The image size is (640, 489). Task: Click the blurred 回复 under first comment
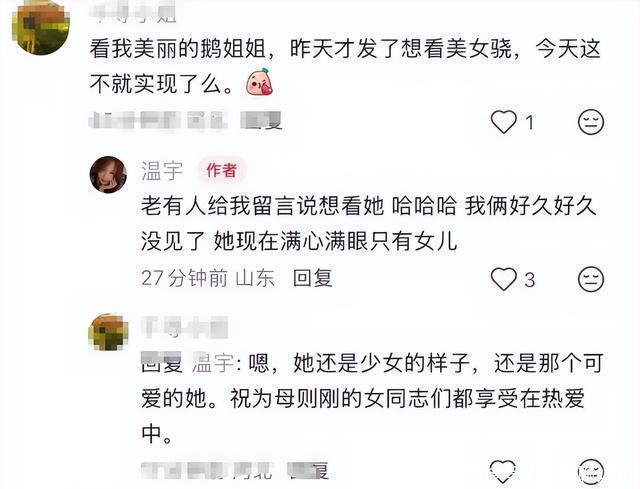click(262, 121)
